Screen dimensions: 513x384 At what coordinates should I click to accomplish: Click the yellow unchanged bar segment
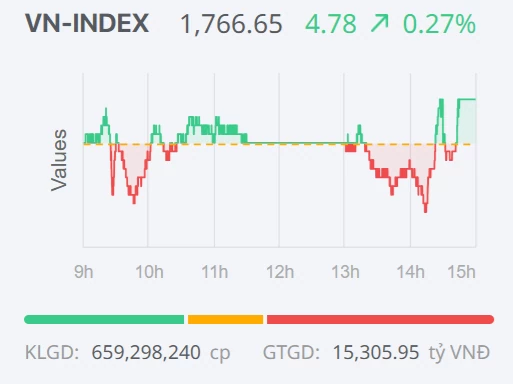(x=225, y=319)
